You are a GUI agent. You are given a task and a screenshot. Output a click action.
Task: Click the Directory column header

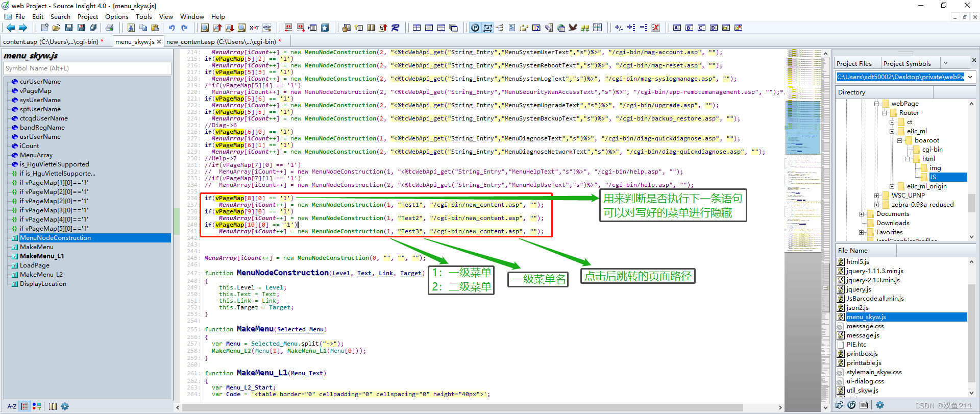(885, 92)
